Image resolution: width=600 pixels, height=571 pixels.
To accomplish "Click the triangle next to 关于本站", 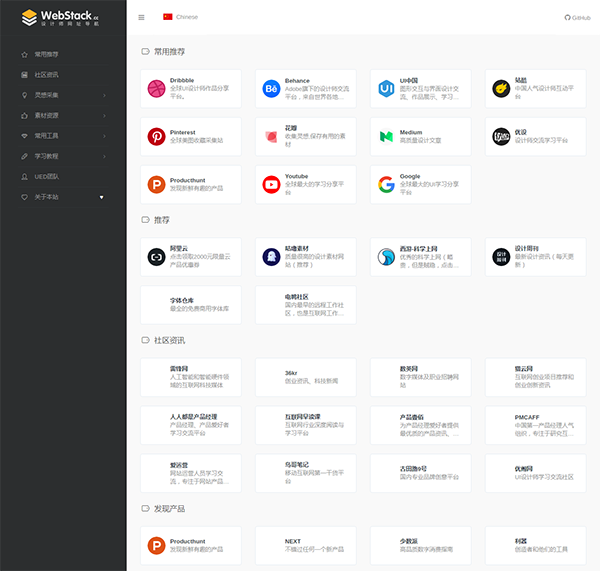I will pyautogui.click(x=101, y=197).
